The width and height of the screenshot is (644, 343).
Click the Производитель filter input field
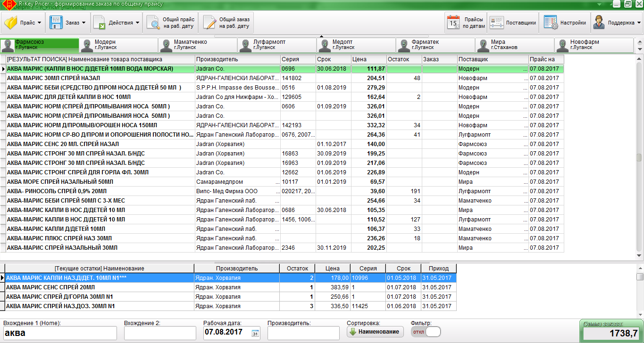(303, 333)
